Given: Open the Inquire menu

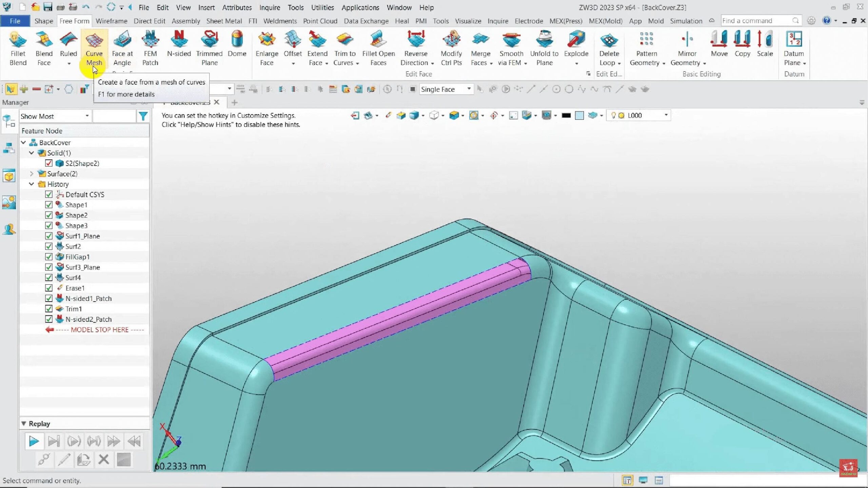Looking at the screenshot, I should pos(270,7).
